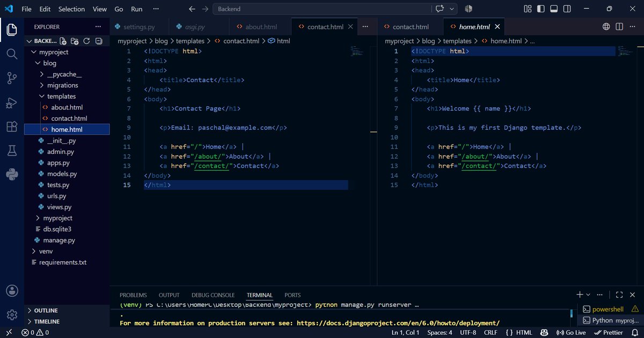Viewport: 644px width, 338px height.
Task: Collapse the templates folder
Action: 42,96
